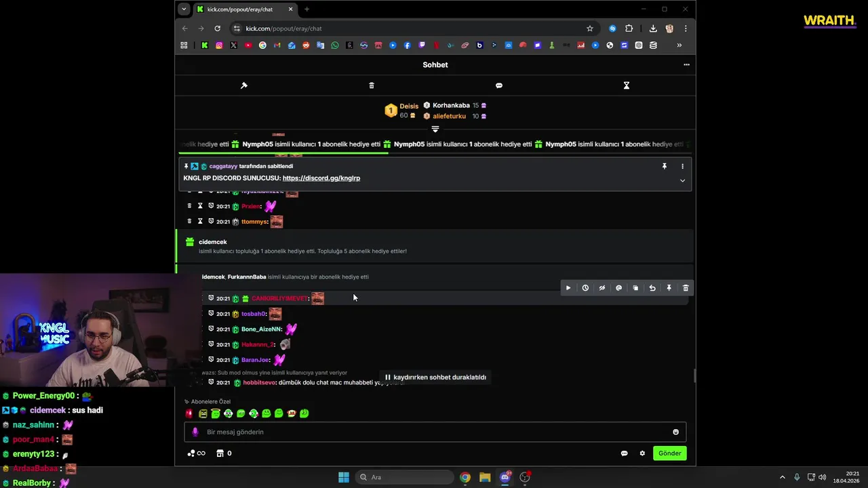The image size is (868, 488).
Task: Show hidden system tray icons
Action: [782, 477]
